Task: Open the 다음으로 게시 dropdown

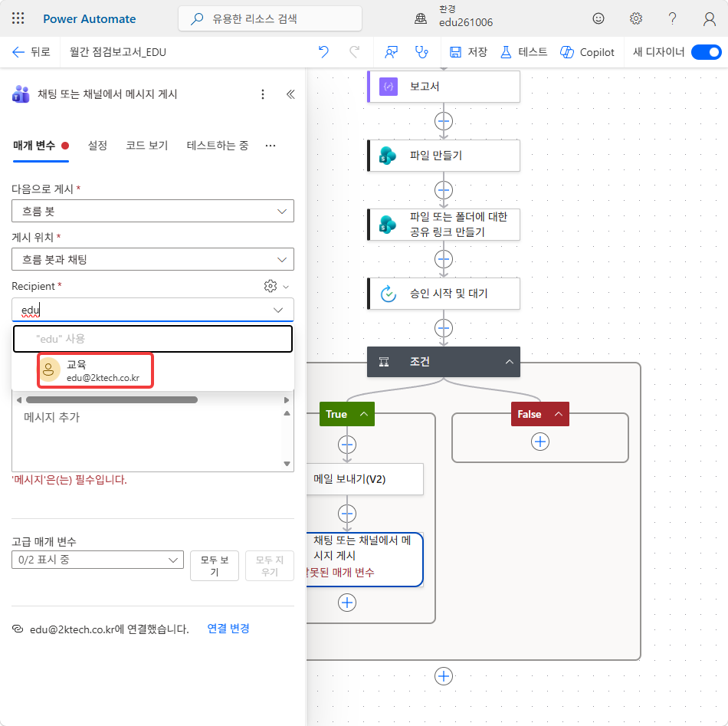Action: (152, 211)
